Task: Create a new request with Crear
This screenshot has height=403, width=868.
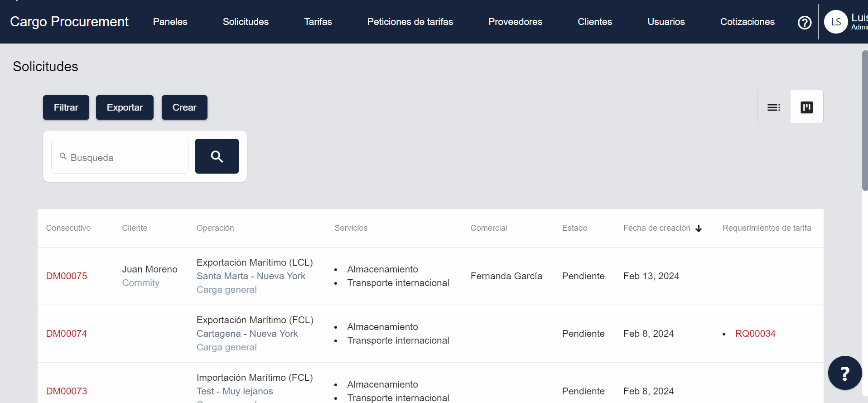Action: coord(184,107)
